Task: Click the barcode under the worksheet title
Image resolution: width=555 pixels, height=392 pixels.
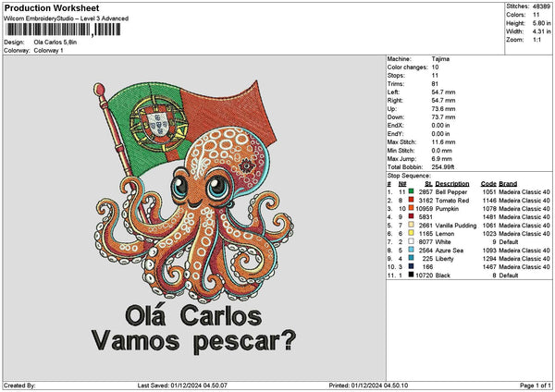Action: (64, 30)
